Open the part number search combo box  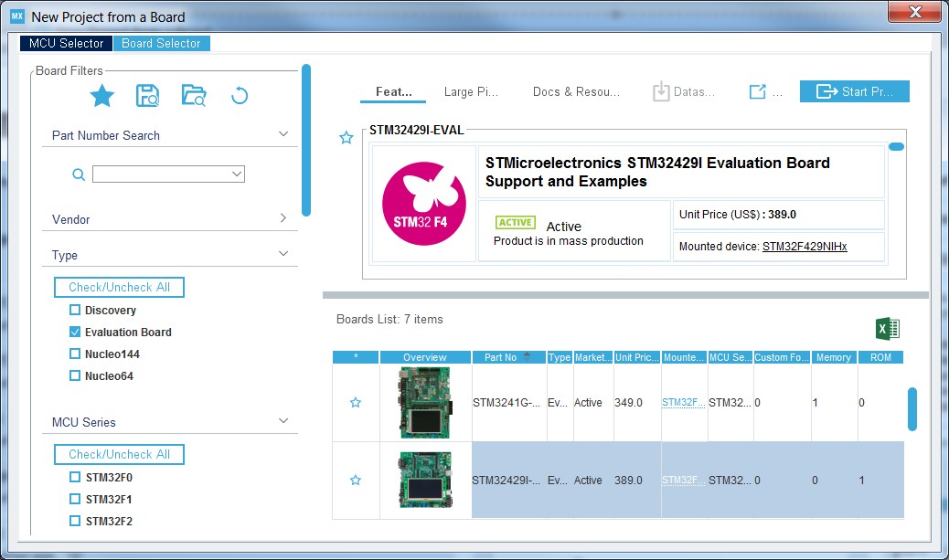237,174
